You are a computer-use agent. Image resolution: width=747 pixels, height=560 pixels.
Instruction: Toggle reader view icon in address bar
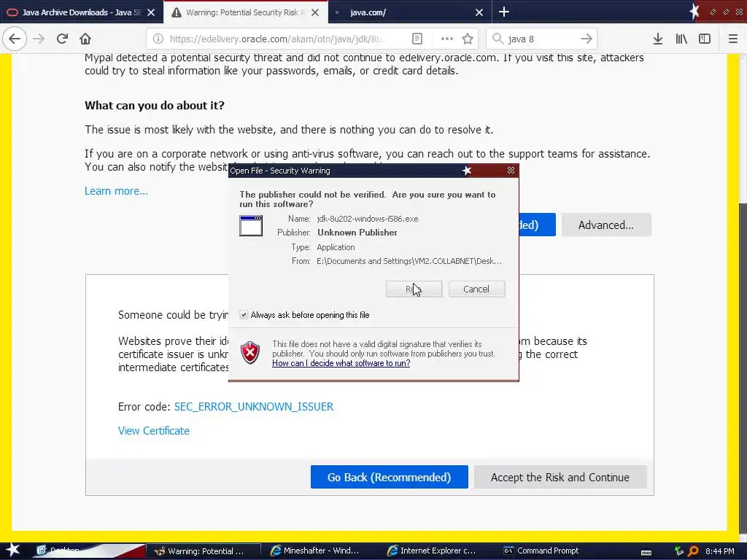[417, 39]
